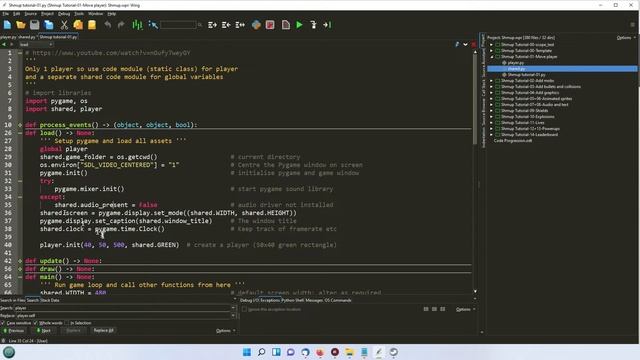
Task: Click the Search text field containing player
Action: (122, 308)
